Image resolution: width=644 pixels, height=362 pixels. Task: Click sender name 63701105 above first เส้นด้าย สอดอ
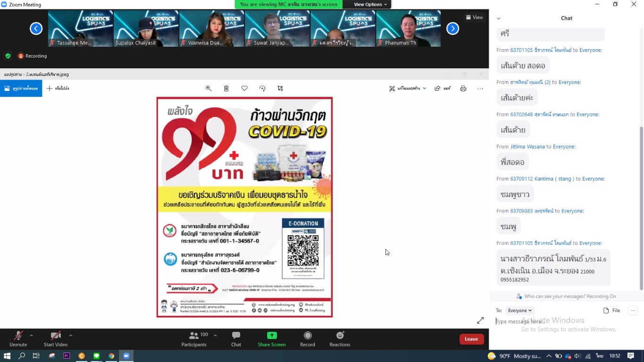point(541,50)
